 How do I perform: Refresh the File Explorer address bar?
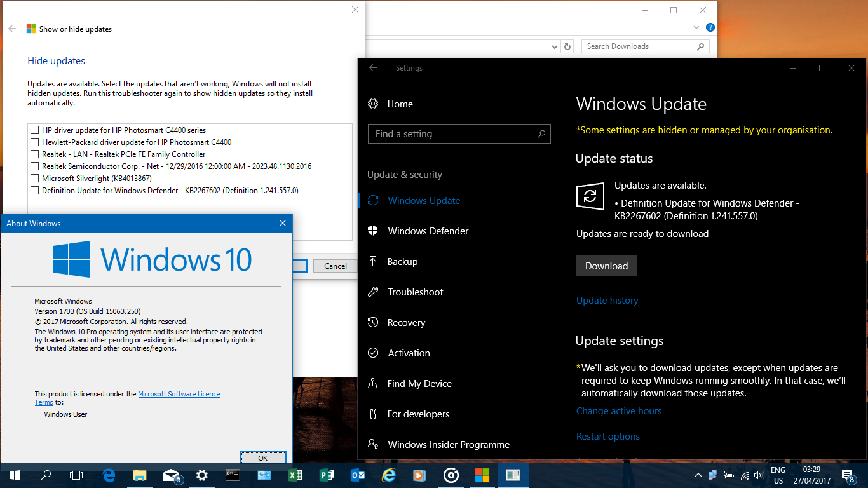[568, 46]
